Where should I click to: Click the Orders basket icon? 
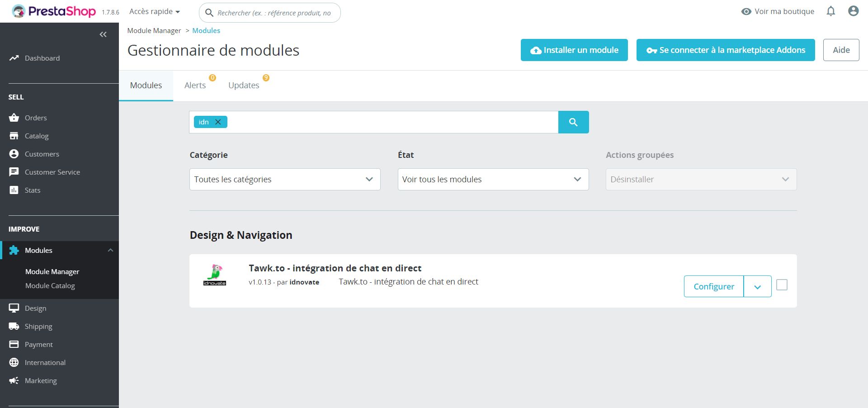tap(14, 118)
